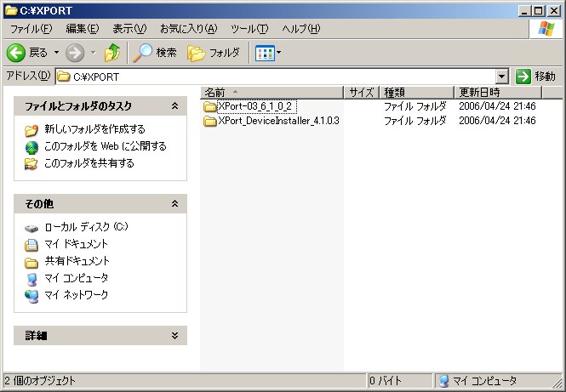Click the 移動 Go button
The width and height of the screenshot is (566, 392).
tap(535, 77)
